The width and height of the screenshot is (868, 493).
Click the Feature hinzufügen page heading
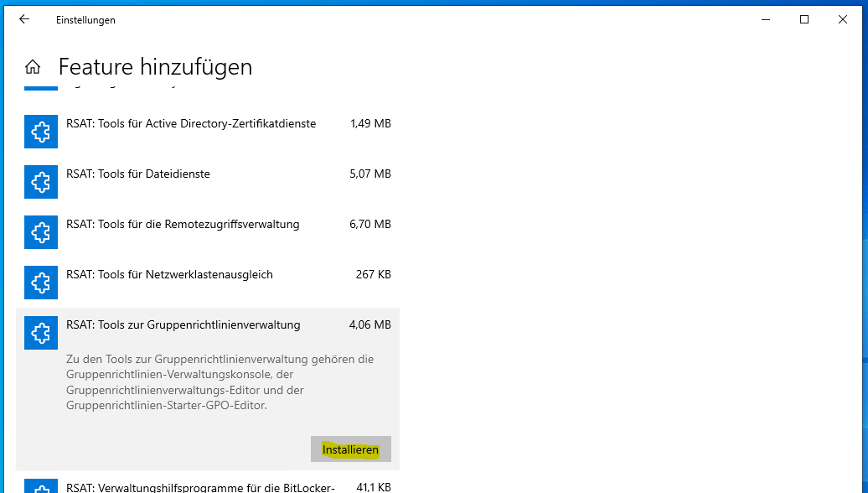coord(155,67)
